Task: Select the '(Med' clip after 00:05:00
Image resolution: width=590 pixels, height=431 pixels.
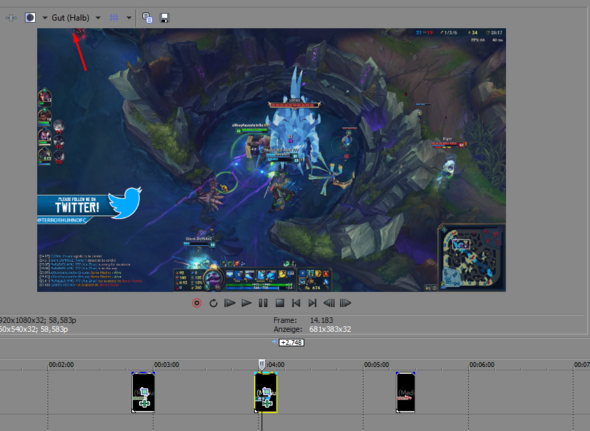Action: tap(406, 392)
